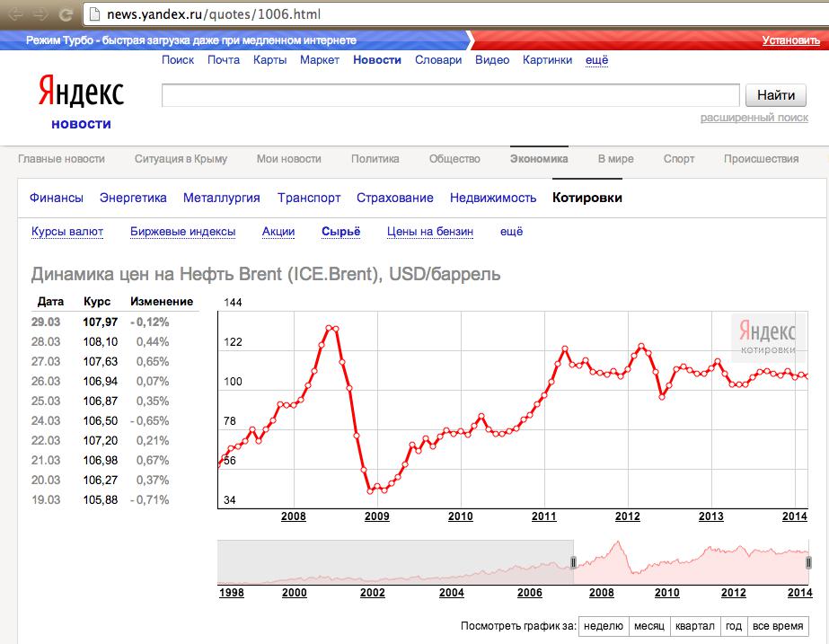Select Котировки subsection
The height and width of the screenshot is (644, 829).
tap(586, 198)
